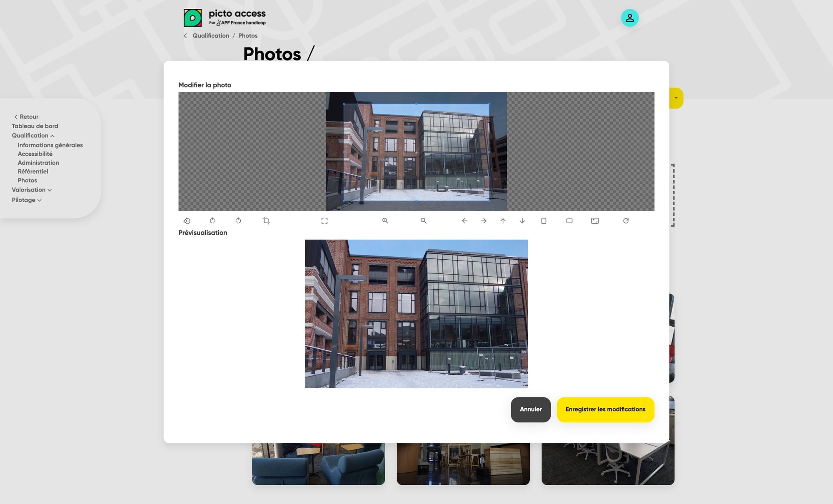
Task: Click Enregistrer les modifications button
Action: click(605, 410)
